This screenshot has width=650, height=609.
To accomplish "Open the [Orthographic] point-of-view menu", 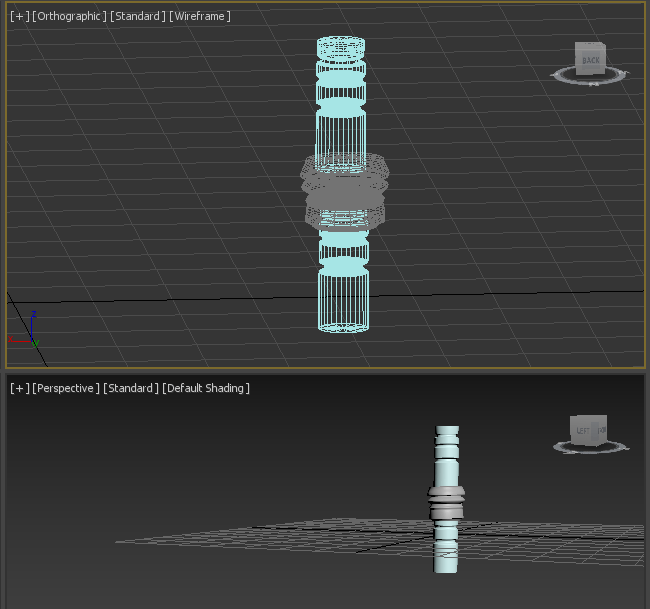I will [69, 16].
